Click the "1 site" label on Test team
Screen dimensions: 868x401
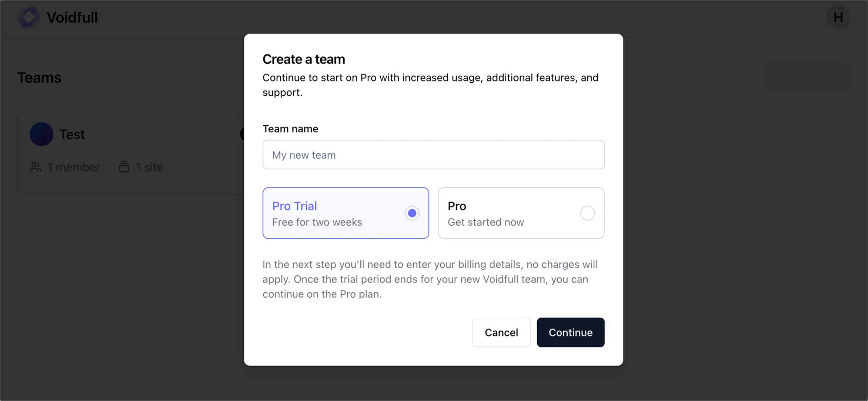coord(149,167)
